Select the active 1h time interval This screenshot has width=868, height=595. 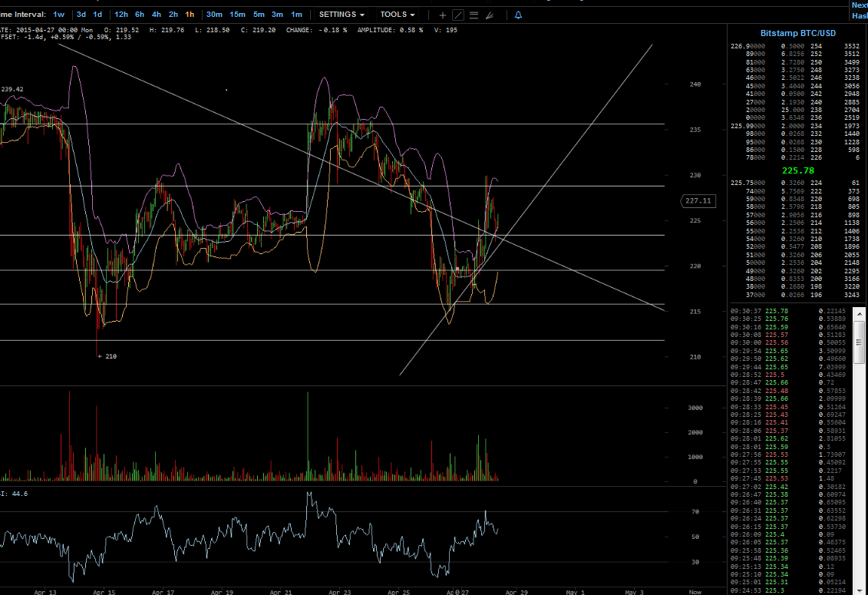(190, 15)
